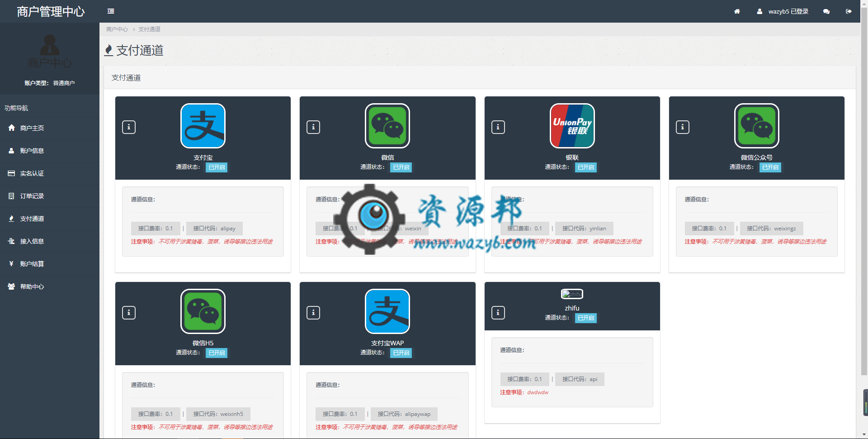Open 实名认证 in the sidebar
The width and height of the screenshot is (868, 439).
coord(50,173)
